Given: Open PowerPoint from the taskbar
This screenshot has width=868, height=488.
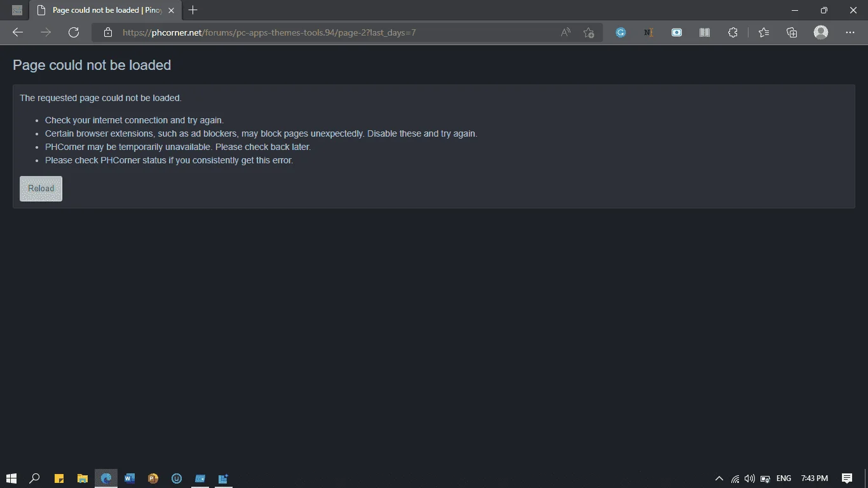Looking at the screenshot, I should [x=153, y=478].
